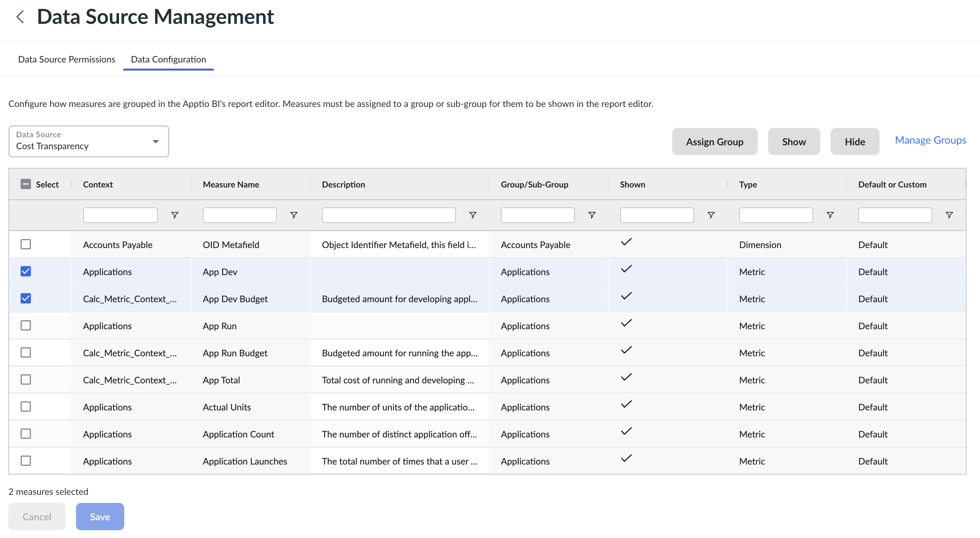The width and height of the screenshot is (980, 538).
Task: Click the Default or Custom filter icon
Action: click(949, 215)
